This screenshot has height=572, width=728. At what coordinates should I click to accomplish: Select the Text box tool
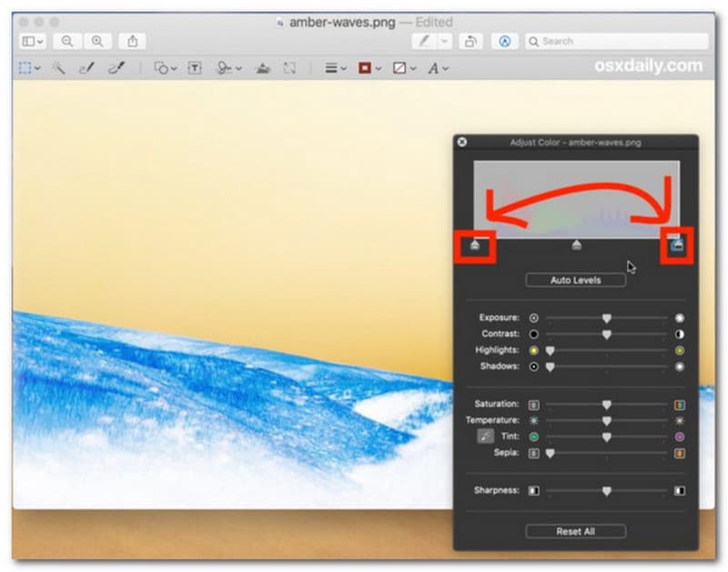pyautogui.click(x=195, y=68)
